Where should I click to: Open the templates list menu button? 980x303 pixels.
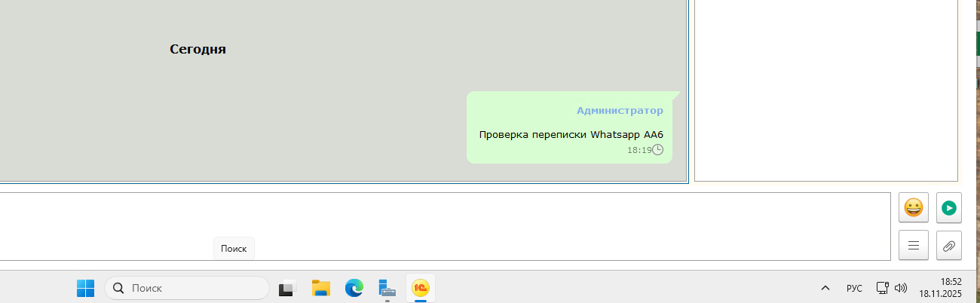[x=913, y=245]
